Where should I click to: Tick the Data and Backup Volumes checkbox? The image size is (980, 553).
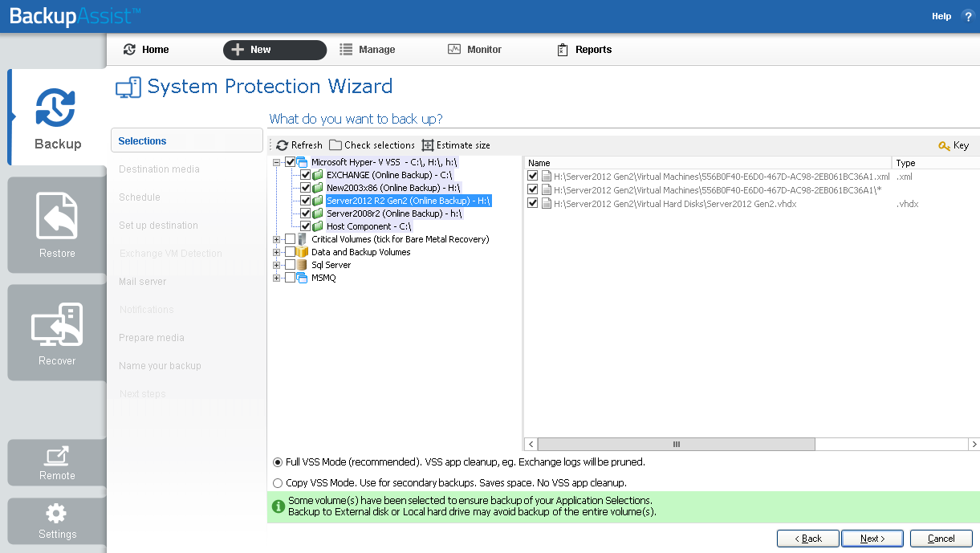pos(291,252)
